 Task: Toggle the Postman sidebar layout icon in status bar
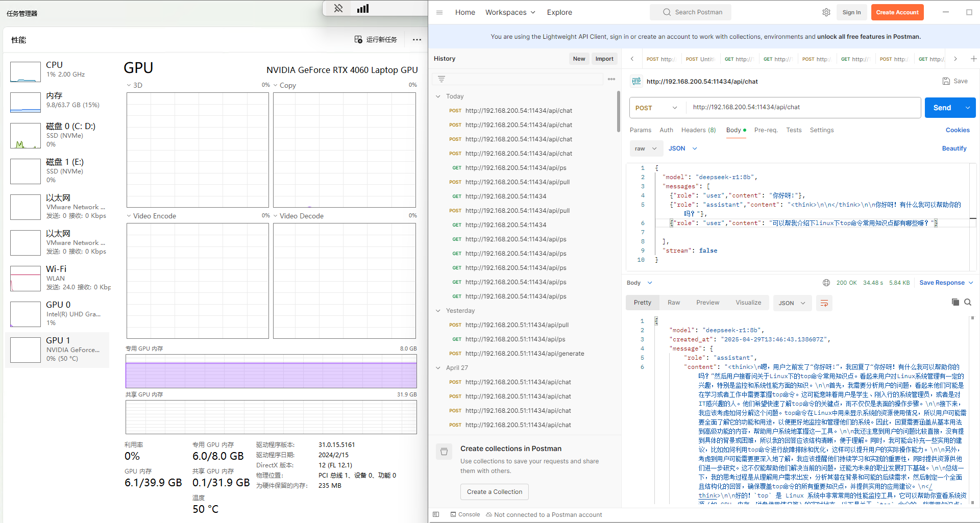[436, 514]
